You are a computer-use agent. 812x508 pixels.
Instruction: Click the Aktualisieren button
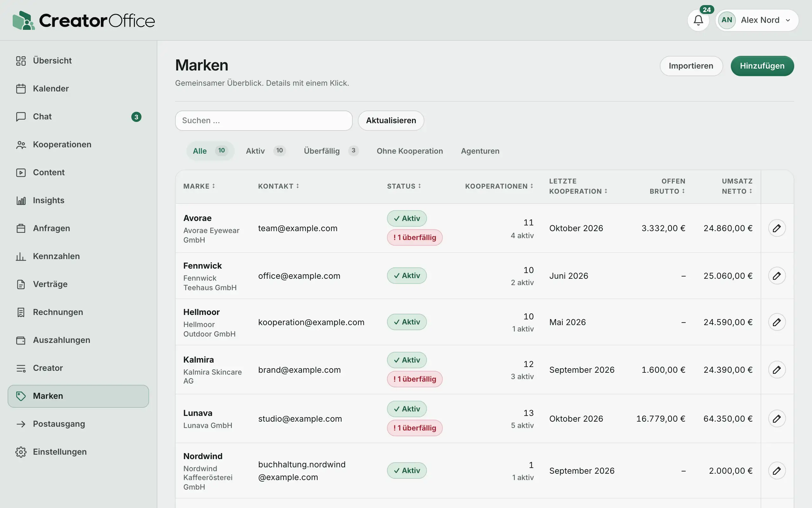coord(391,121)
